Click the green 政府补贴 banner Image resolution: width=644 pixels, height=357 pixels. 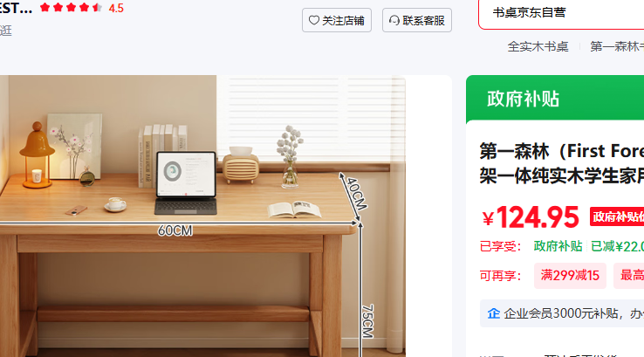point(555,99)
